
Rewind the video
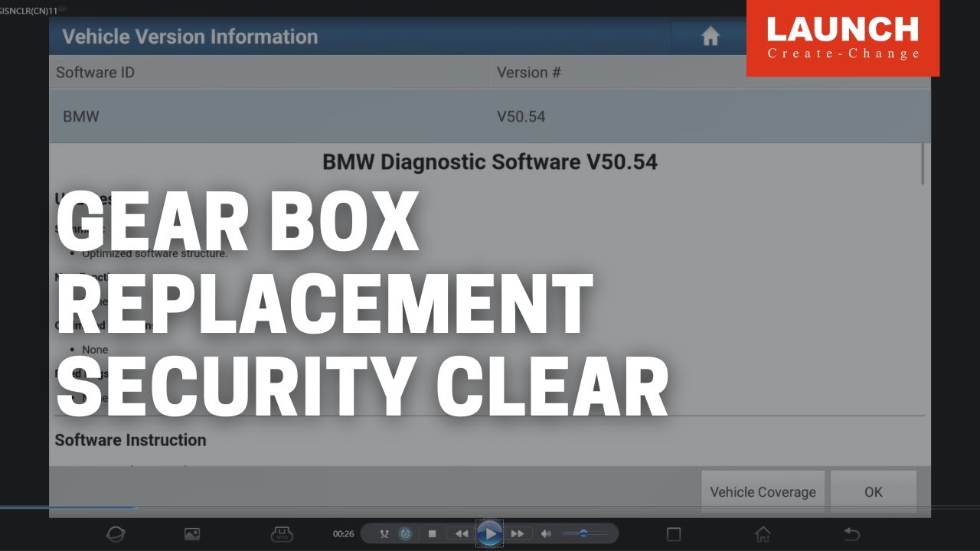461,533
